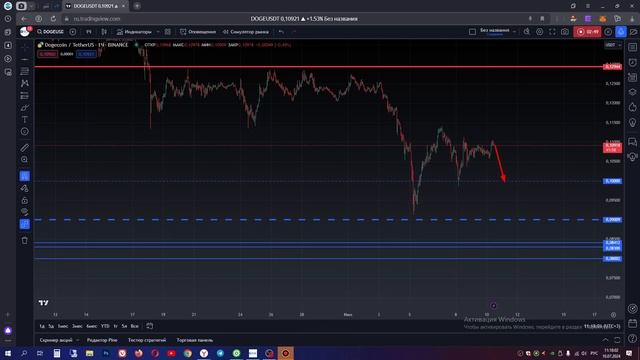Open the chart layout selection square icon
This screenshot has height=360, width=640.
(x=472, y=32)
